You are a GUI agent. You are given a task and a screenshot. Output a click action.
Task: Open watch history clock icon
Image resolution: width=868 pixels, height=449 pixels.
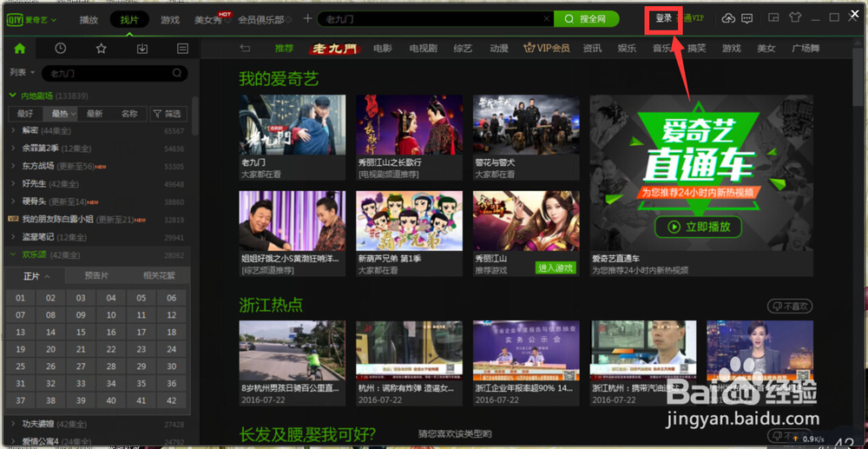tap(61, 49)
